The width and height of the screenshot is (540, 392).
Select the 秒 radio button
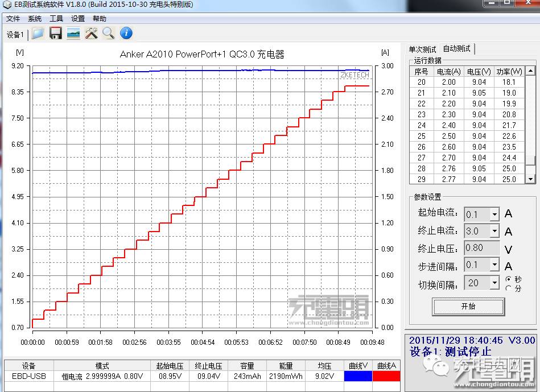pos(509,279)
